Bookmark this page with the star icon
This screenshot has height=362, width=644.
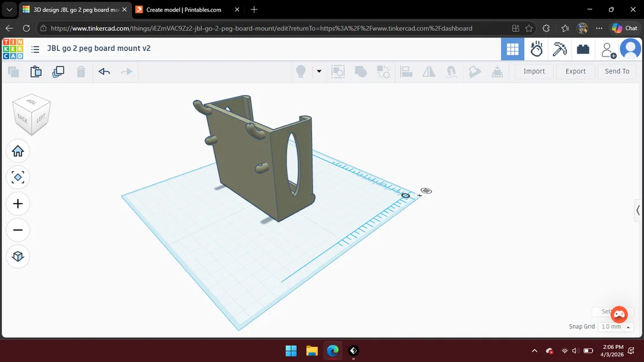coord(529,28)
